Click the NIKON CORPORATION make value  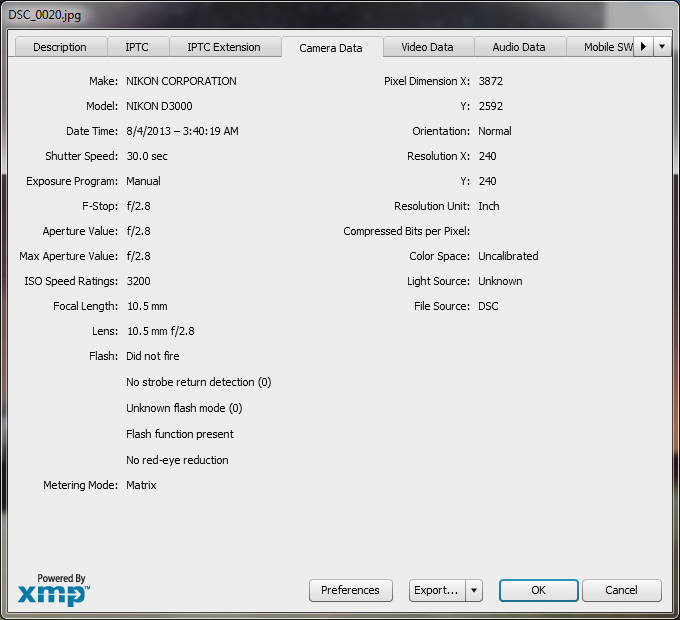[x=181, y=81]
